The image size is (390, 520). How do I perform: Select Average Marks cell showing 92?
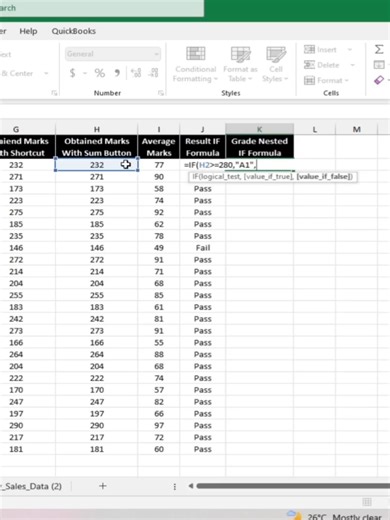click(x=159, y=212)
